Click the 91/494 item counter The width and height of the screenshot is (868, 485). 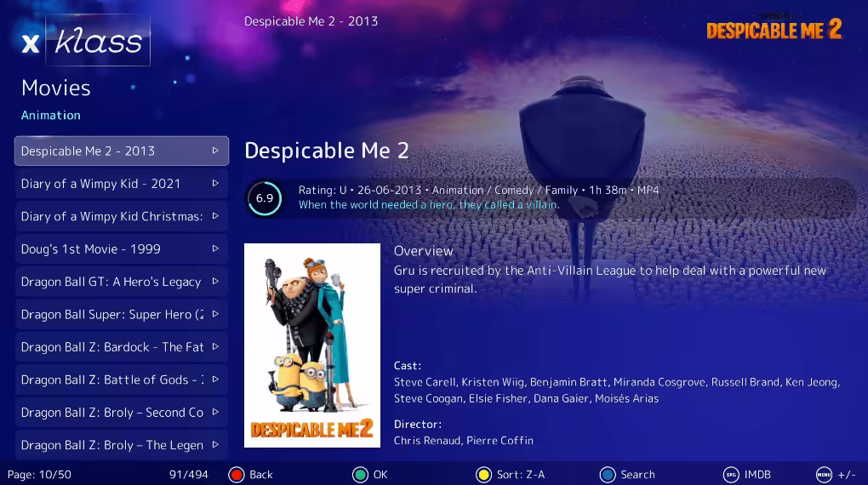(189, 475)
